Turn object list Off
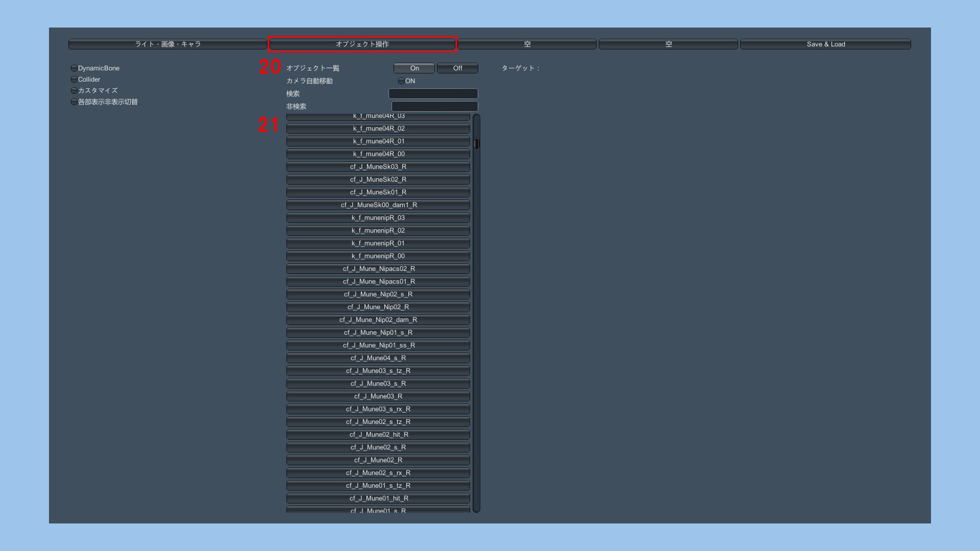Image resolution: width=980 pixels, height=551 pixels. pos(457,68)
